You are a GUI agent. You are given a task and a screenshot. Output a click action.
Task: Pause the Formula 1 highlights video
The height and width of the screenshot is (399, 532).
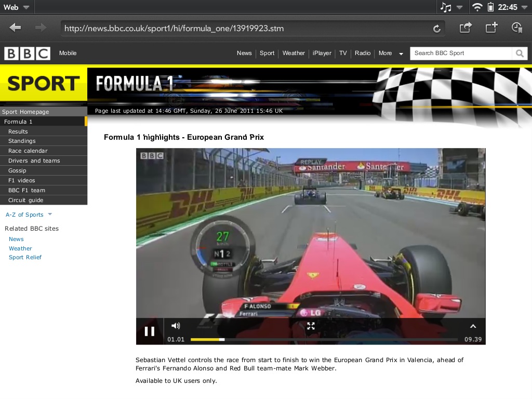[x=149, y=331]
